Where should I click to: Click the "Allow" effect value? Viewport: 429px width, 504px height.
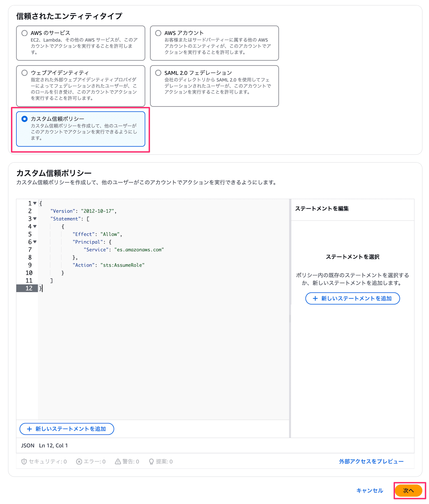coord(110,234)
